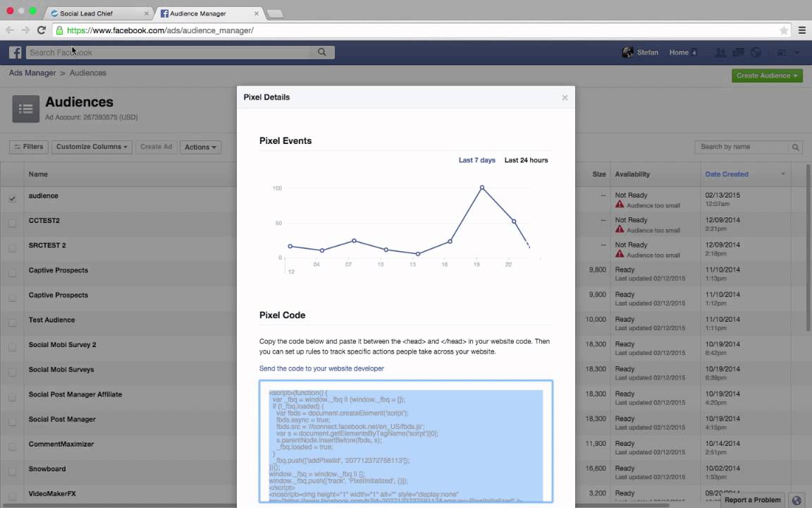Image resolution: width=812 pixels, height=508 pixels.
Task: Click the audiences list vertical scrollbar
Action: pyautogui.click(x=808, y=248)
